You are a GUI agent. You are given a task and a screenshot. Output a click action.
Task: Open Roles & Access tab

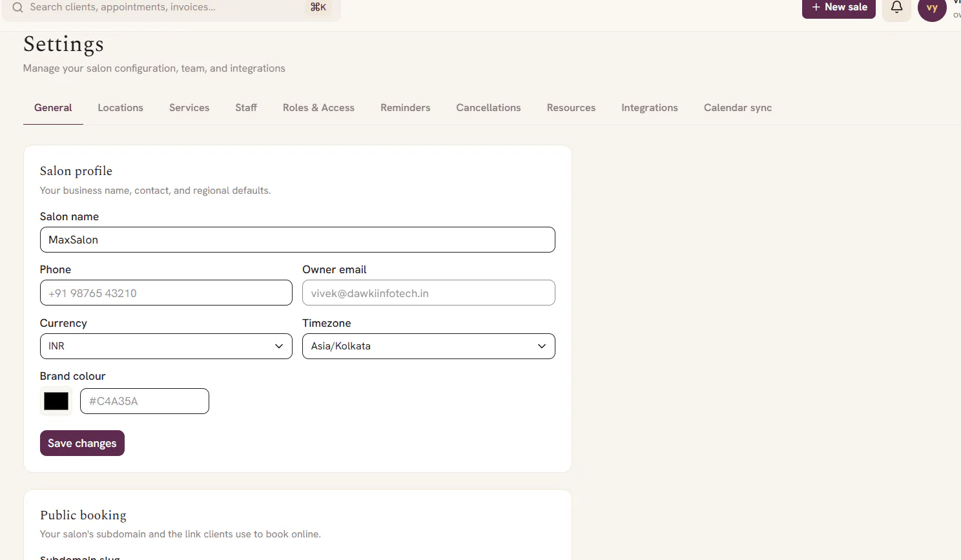click(x=318, y=108)
